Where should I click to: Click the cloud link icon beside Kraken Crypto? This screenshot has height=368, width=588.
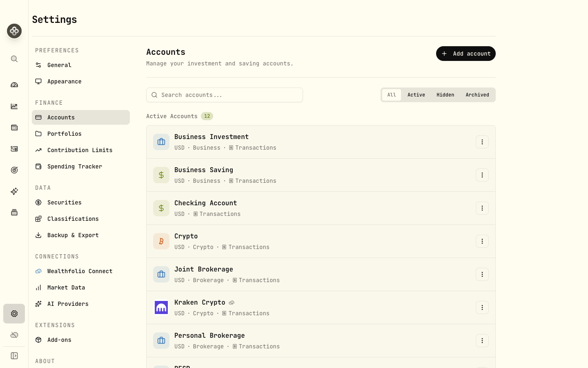point(232,303)
